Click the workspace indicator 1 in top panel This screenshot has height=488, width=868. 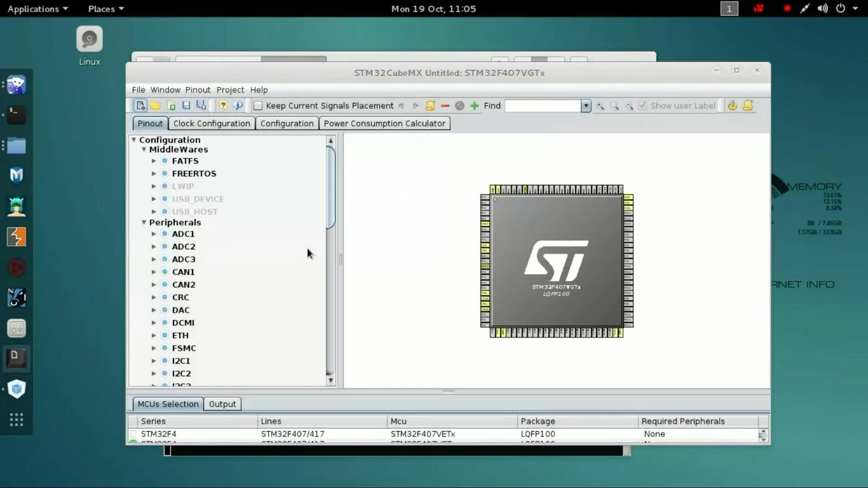729,9
